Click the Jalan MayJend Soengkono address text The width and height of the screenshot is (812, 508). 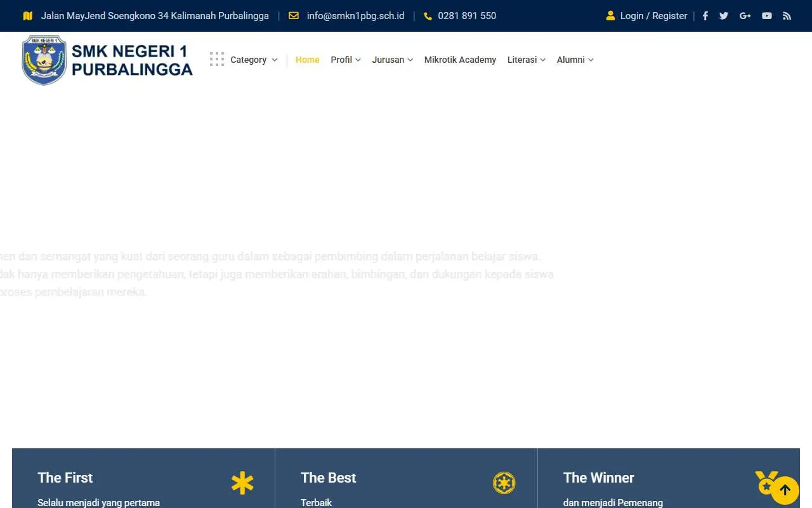155,16
